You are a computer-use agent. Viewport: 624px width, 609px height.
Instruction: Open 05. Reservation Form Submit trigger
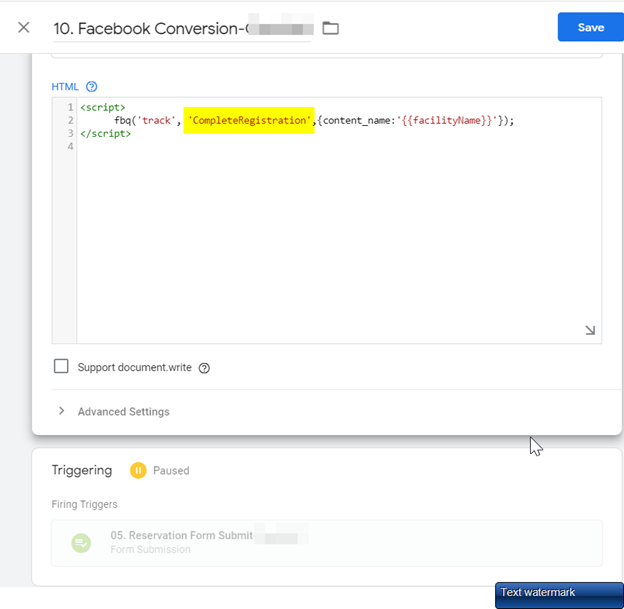pos(327,543)
